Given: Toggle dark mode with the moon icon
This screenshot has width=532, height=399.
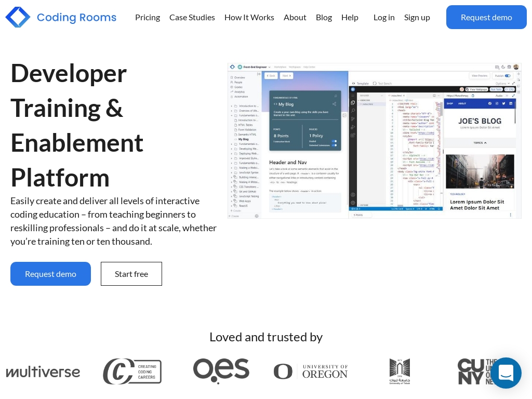Looking at the screenshot, I should click(503, 67).
